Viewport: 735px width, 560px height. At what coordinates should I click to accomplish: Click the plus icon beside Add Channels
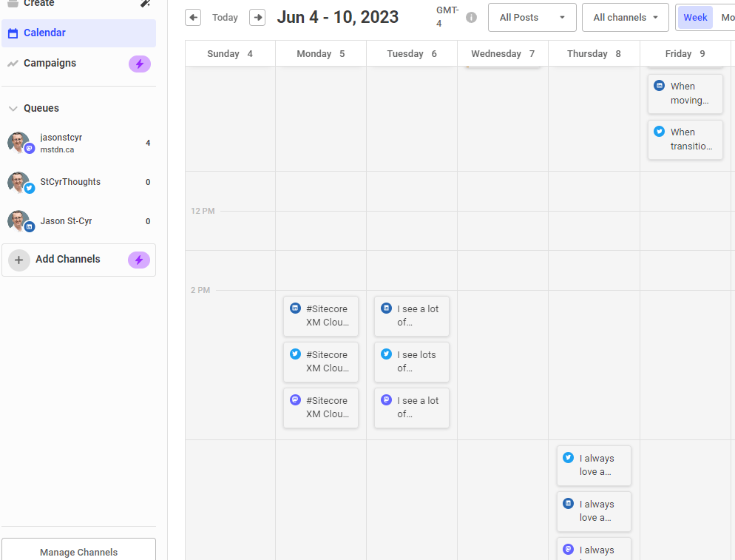point(19,260)
